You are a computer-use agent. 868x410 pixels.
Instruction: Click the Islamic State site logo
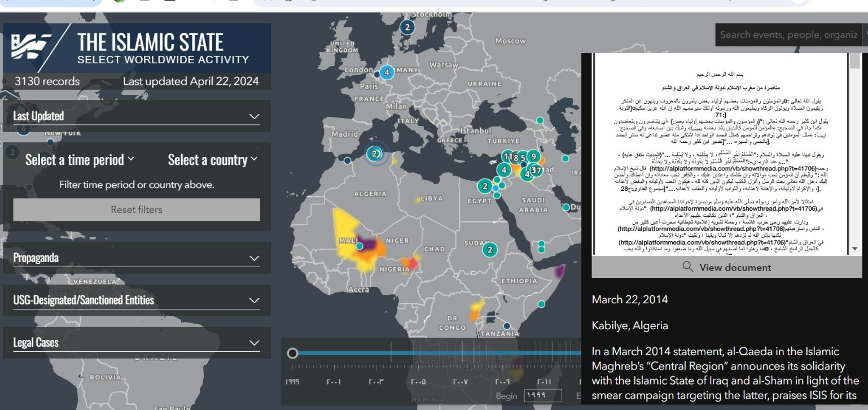click(x=32, y=48)
